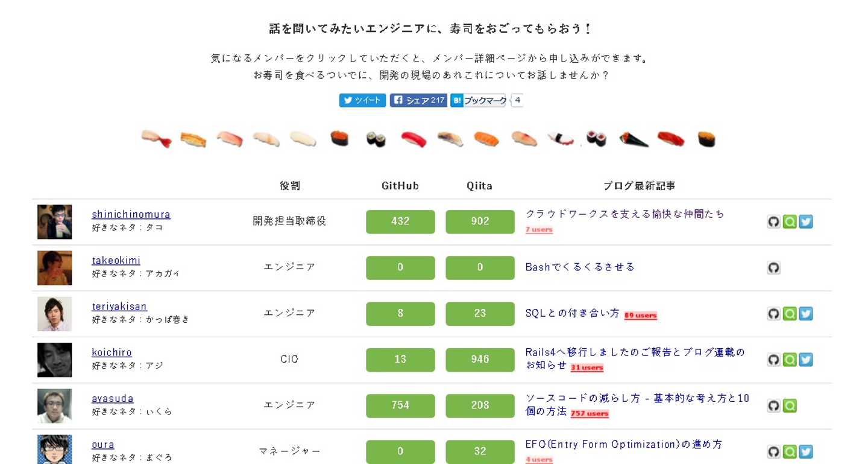Open blog post 'SQLとの付き合い方'
Image resolution: width=868 pixels, height=464 pixels.
tap(572, 313)
